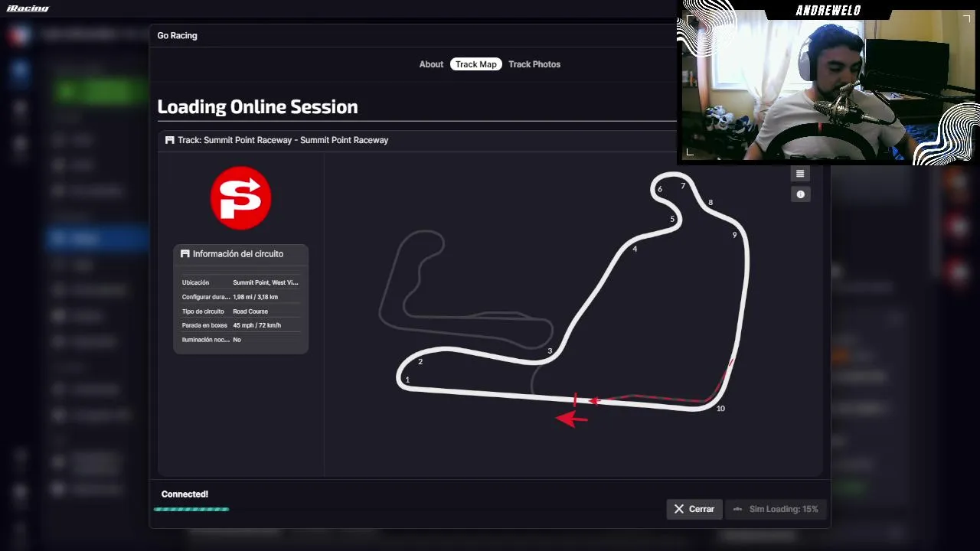Click the iRacing logo in title bar
This screenshot has width=980, height=551.
tap(28, 8)
